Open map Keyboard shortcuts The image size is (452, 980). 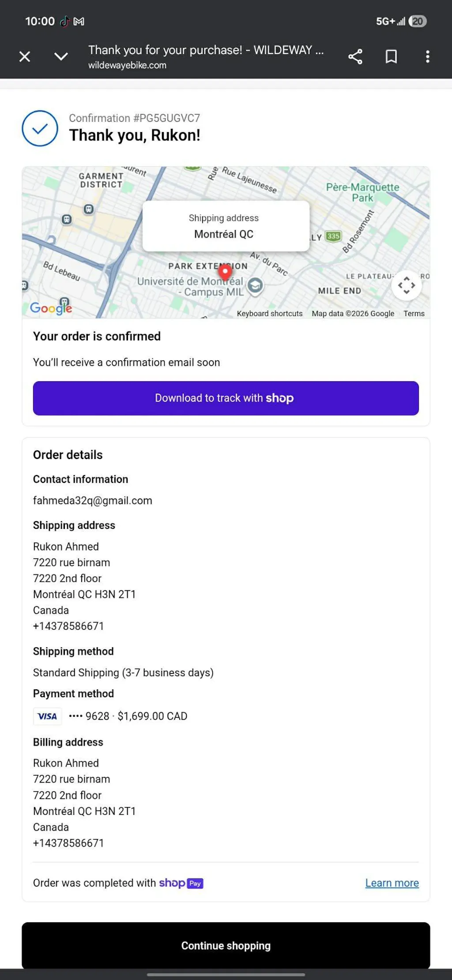(270, 314)
